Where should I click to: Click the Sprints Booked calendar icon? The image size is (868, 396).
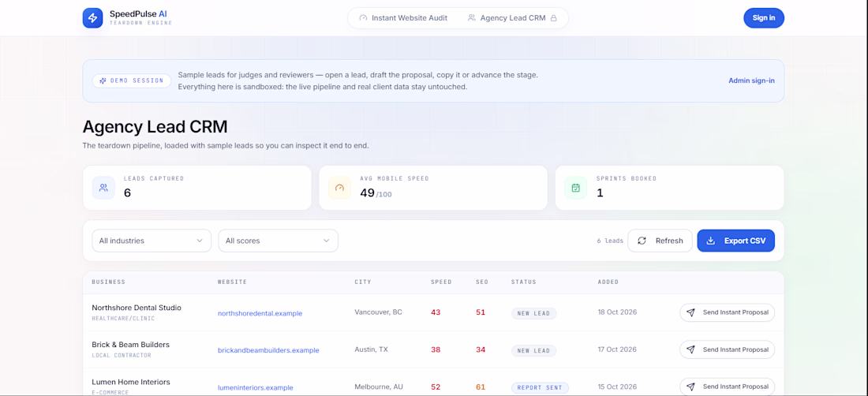[x=576, y=188]
